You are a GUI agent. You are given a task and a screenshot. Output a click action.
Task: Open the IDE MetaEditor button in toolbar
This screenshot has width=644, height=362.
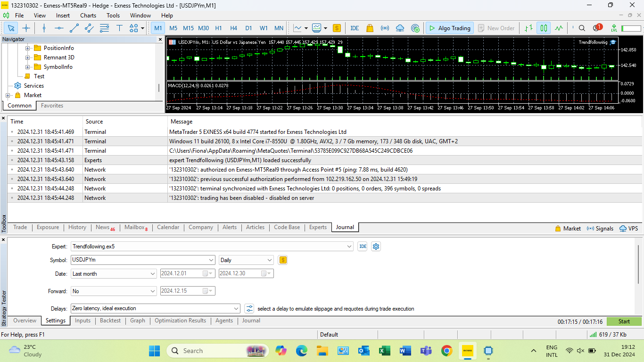tap(355, 28)
